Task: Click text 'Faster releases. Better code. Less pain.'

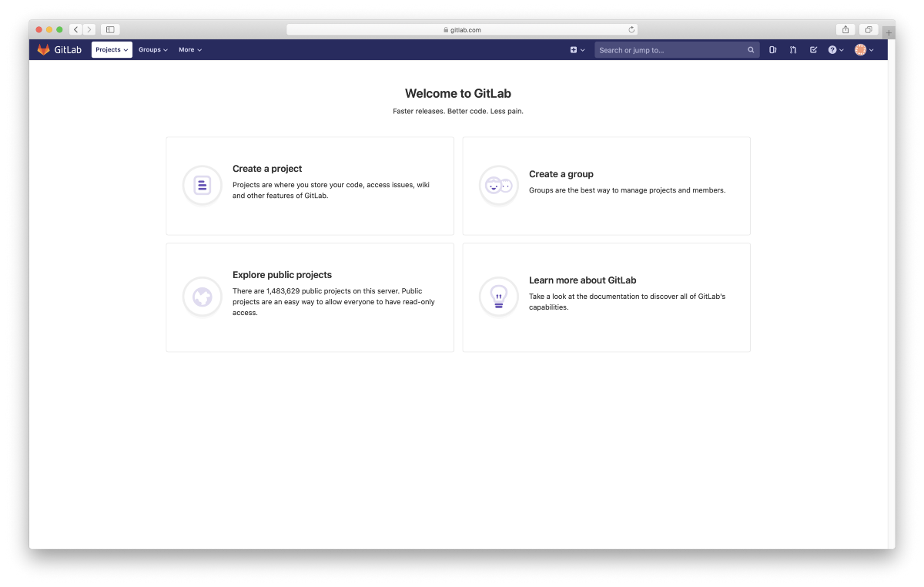Action: [458, 111]
